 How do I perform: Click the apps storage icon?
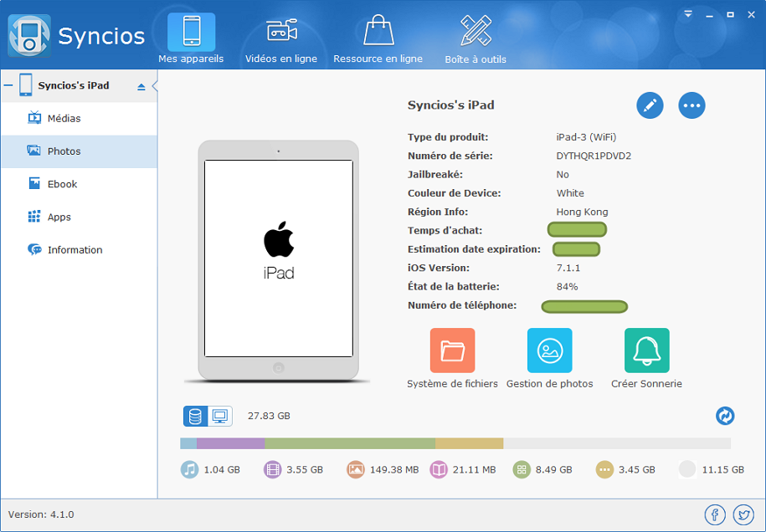click(522, 469)
